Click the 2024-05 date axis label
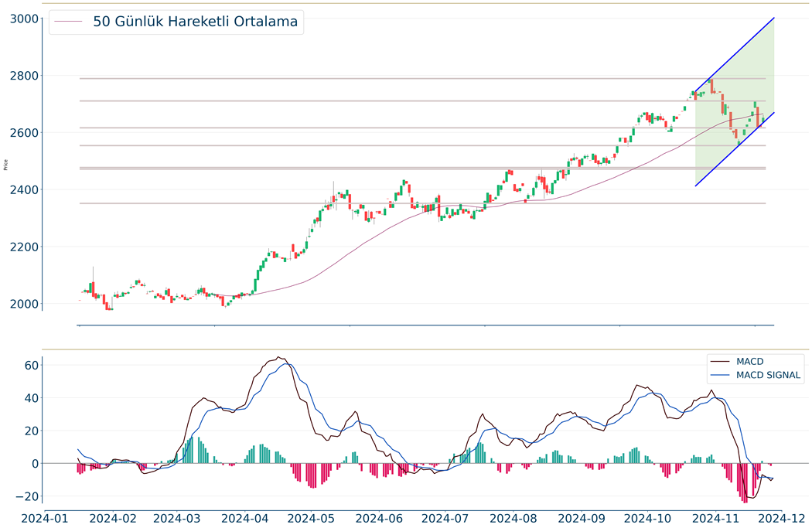This screenshot has height=528, width=812. pyautogui.click(x=311, y=518)
